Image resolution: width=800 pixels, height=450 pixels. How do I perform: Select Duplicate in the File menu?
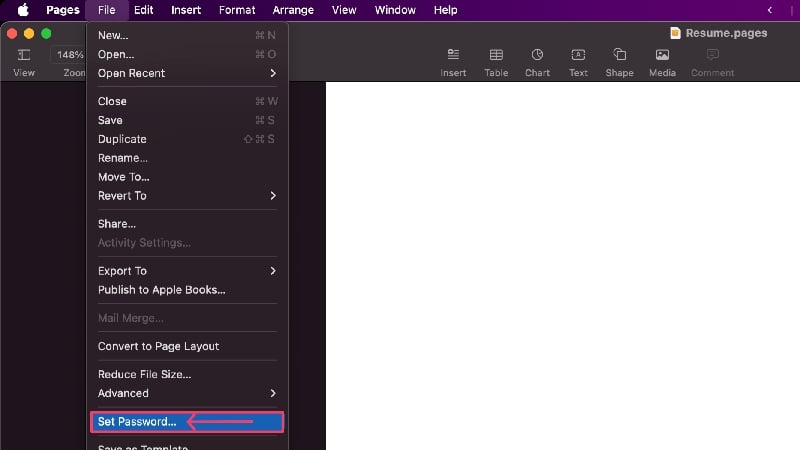point(187,139)
